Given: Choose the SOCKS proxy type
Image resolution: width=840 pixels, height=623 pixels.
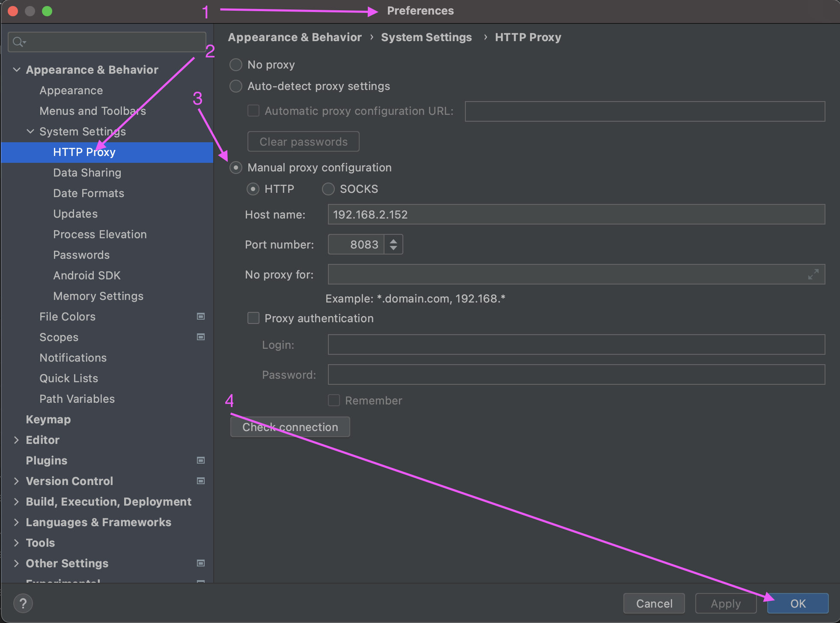Looking at the screenshot, I should tap(328, 189).
